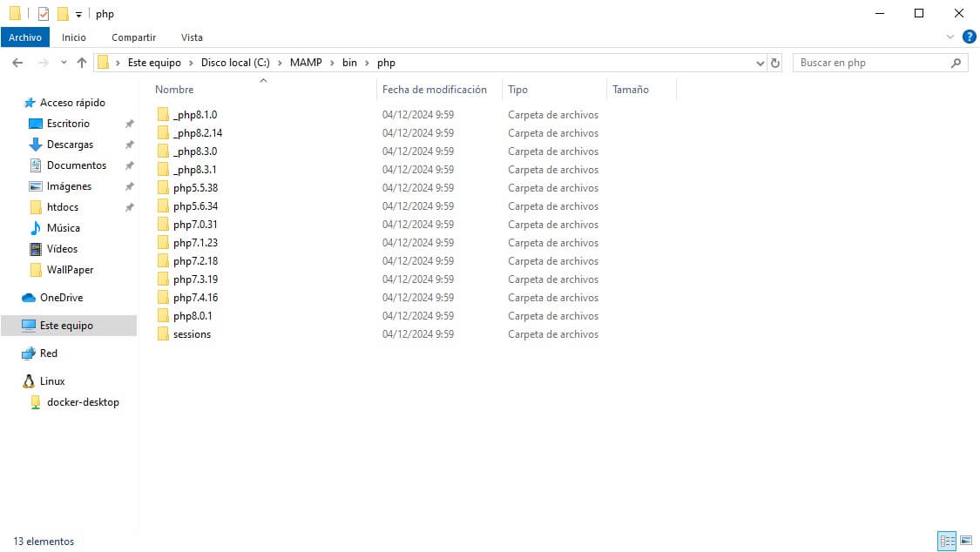Navigate to MAMP breadcrumb

coord(306,63)
